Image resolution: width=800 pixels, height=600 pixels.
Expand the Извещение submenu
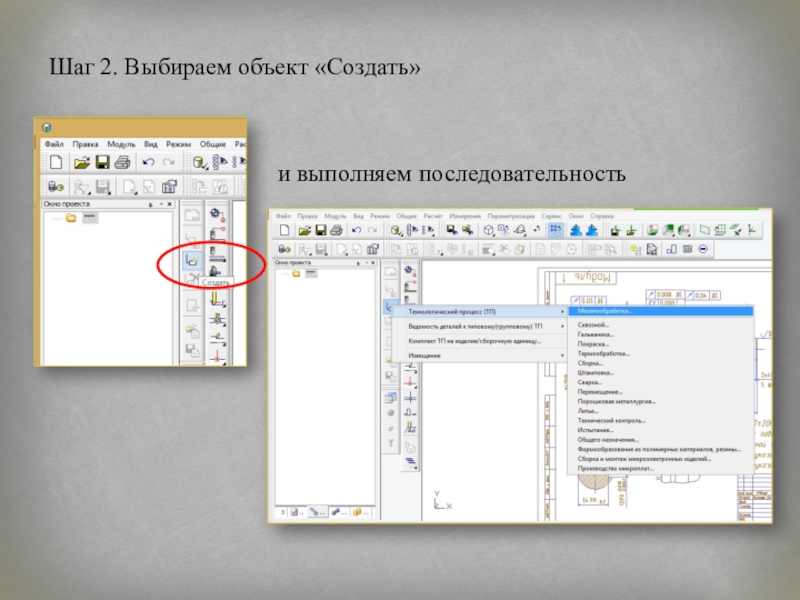click(425, 355)
